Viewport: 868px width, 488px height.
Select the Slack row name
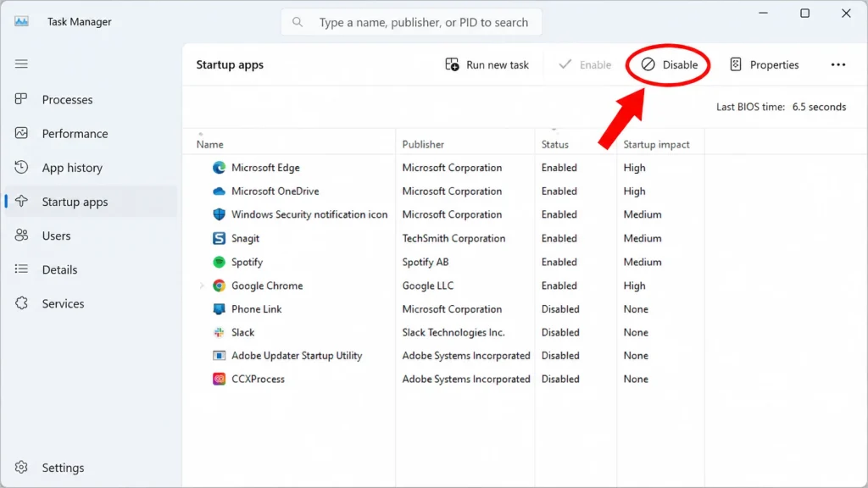click(x=242, y=332)
